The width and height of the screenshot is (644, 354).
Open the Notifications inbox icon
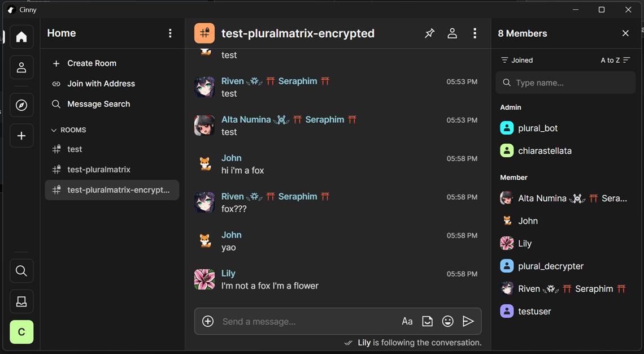click(21, 301)
